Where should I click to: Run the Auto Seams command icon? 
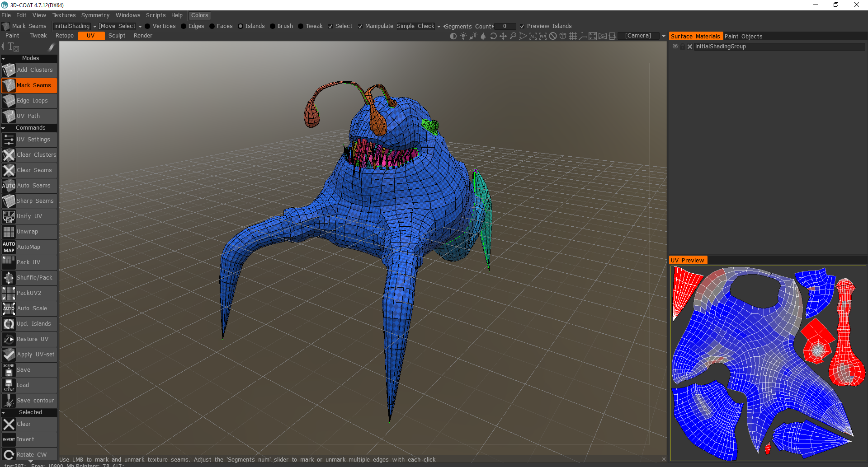[9, 186]
